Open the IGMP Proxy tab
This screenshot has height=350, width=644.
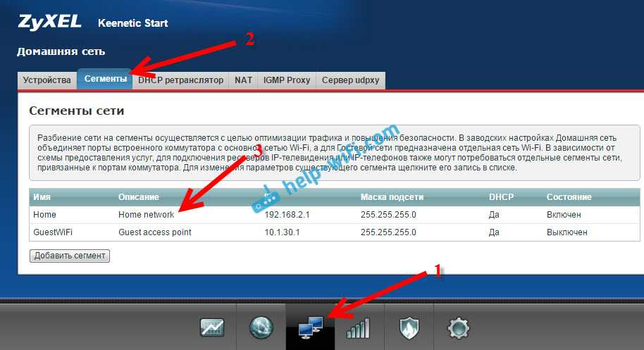[x=287, y=80]
